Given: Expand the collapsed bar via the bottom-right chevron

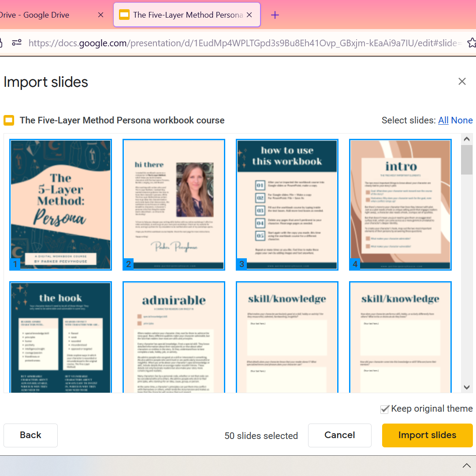Looking at the screenshot, I should 466,465.
